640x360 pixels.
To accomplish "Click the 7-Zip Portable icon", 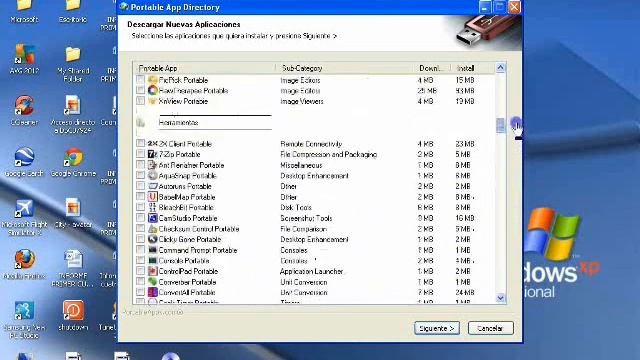I will click(153, 154).
